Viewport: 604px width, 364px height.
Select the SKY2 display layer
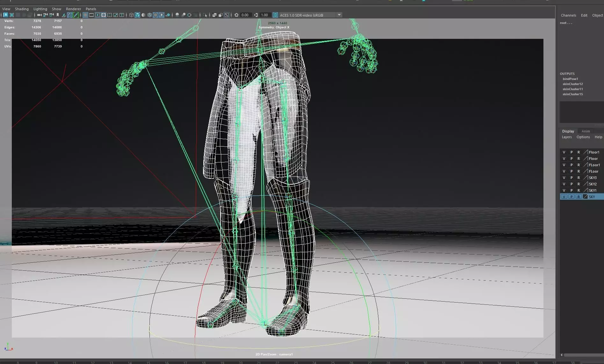pos(593,184)
